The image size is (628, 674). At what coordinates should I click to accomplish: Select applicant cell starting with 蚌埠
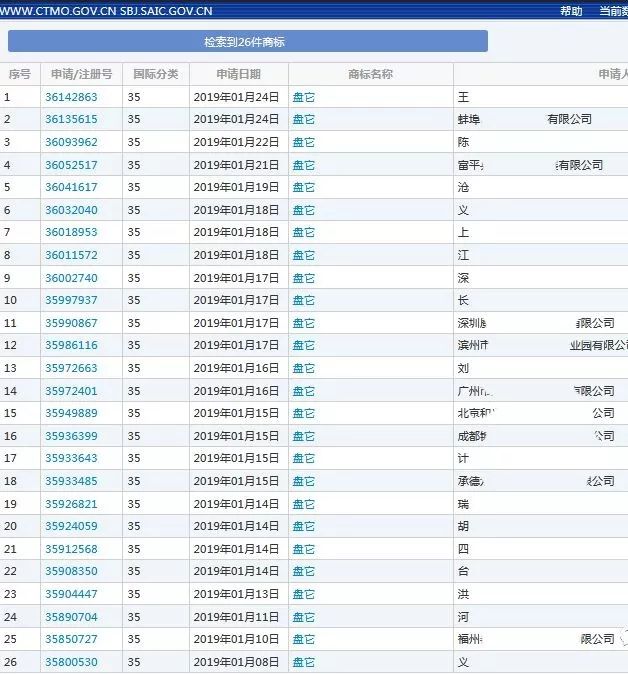point(541,119)
